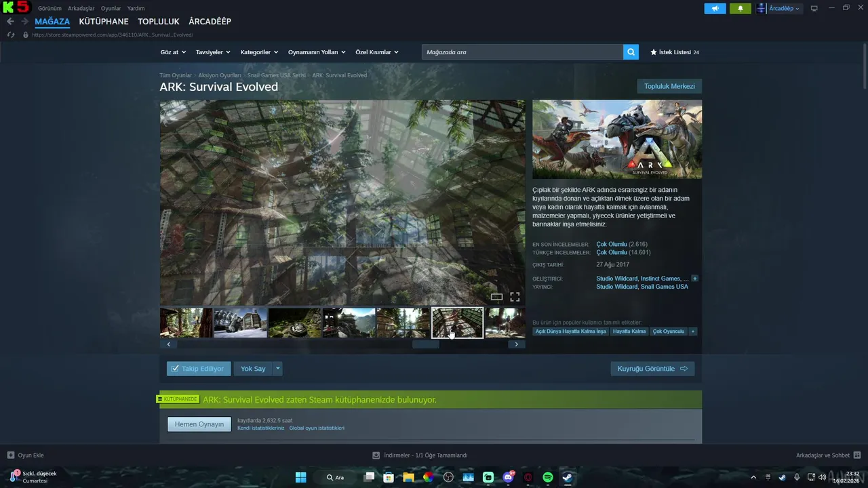The width and height of the screenshot is (868, 488).
Task: Click the Hemen Oynayın button
Action: click(x=199, y=424)
